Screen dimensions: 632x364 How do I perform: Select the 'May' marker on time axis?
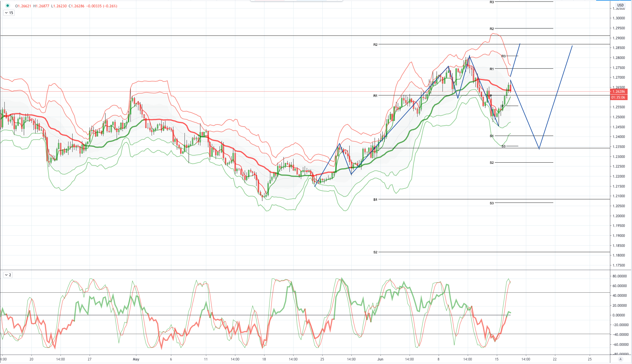click(x=136, y=359)
